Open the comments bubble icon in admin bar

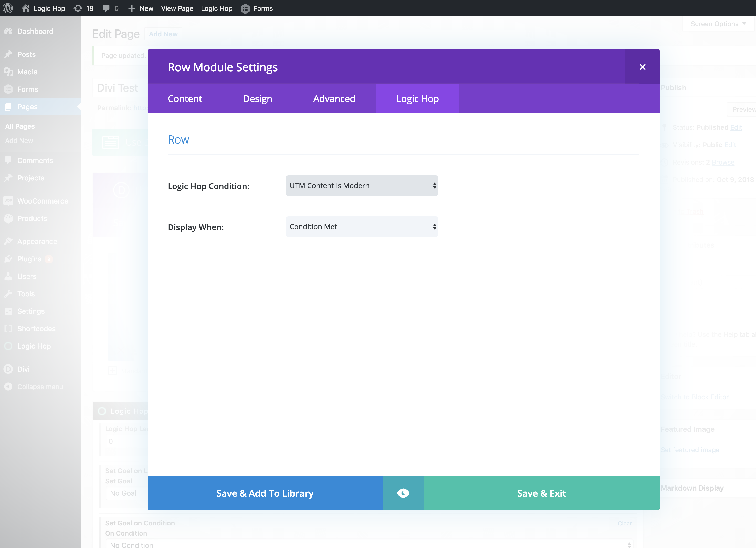[106, 8]
